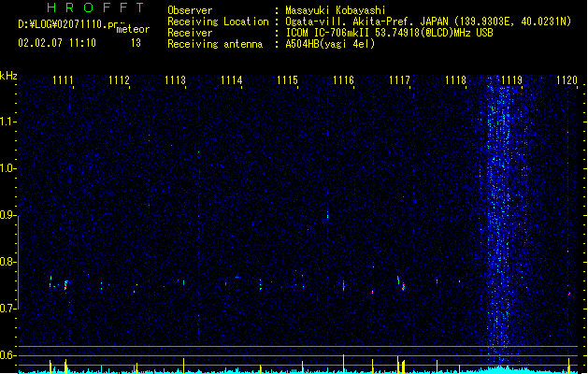This screenshot has height=374, width=588.
Task: Click the 0.6 kHz frequency label
Action: (x=8, y=355)
